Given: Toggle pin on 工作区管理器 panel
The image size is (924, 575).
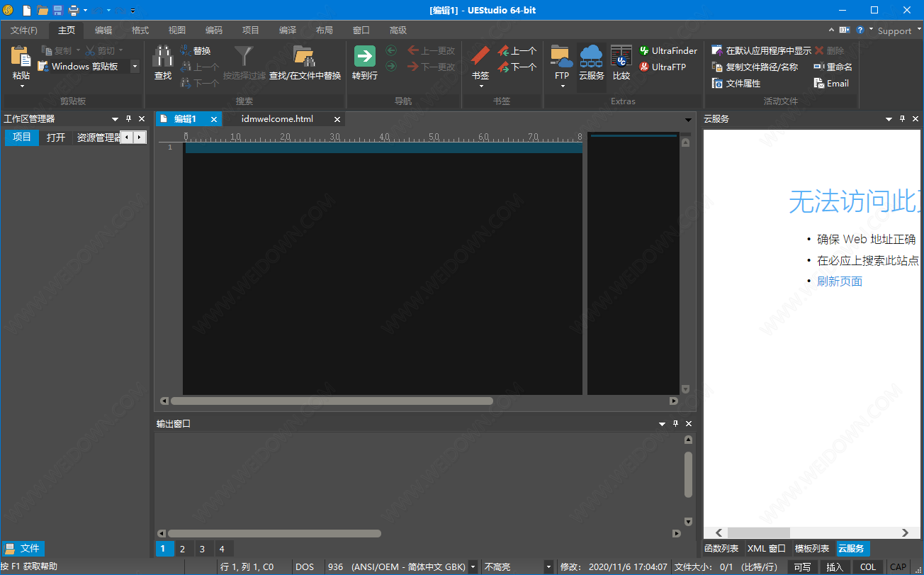Looking at the screenshot, I should click(128, 118).
